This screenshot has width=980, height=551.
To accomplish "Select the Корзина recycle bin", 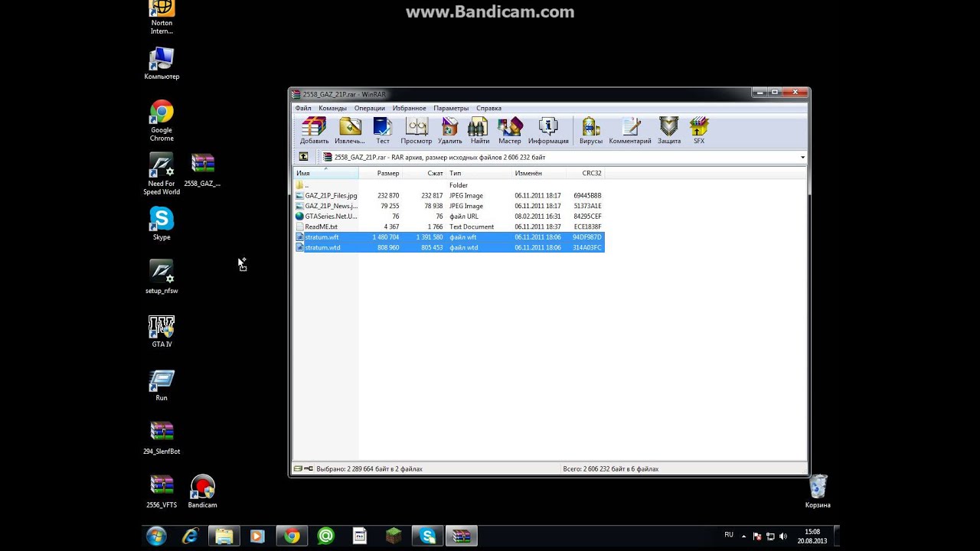I will coord(818,491).
